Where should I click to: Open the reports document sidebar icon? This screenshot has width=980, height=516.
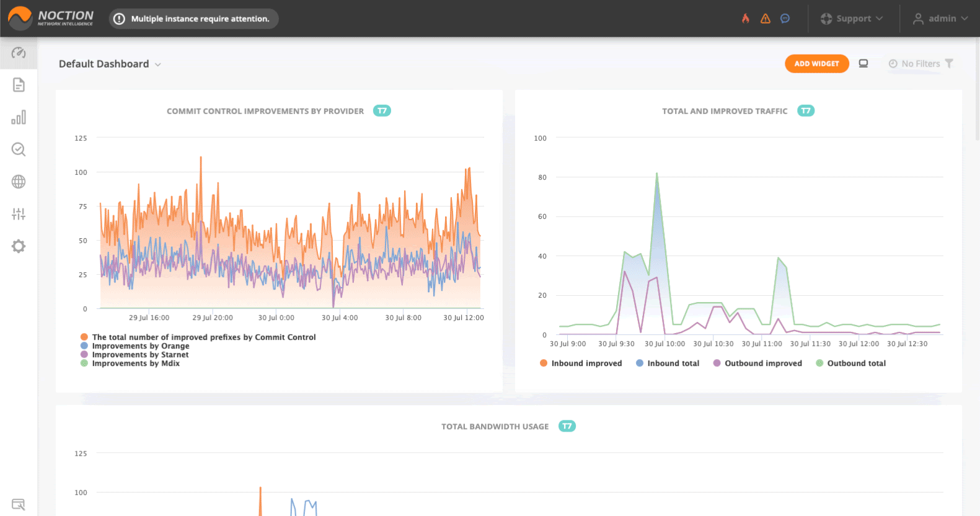coord(19,85)
